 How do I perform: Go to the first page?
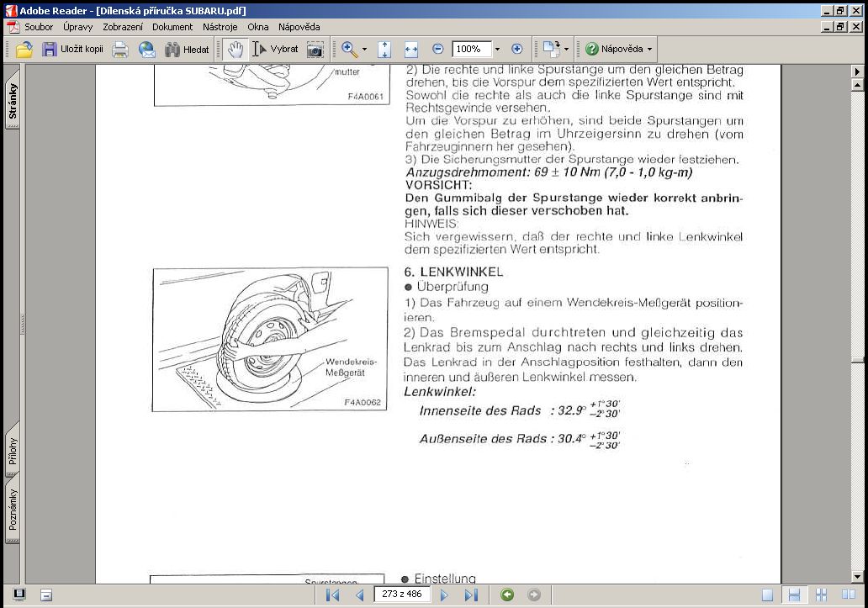click(333, 595)
